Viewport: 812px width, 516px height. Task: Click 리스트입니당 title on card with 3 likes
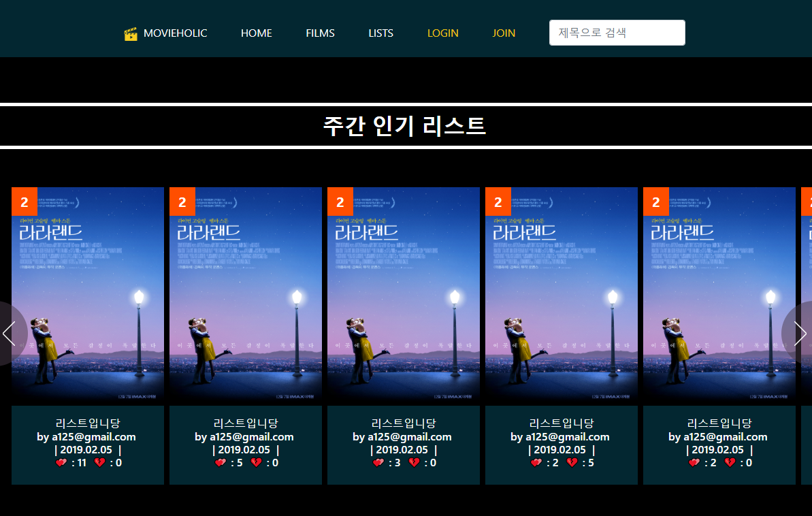404,423
